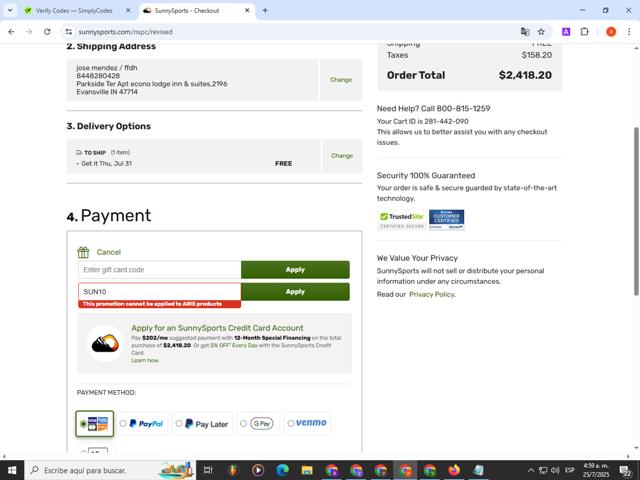Launch Microsoft Edge from taskbar

(282, 470)
